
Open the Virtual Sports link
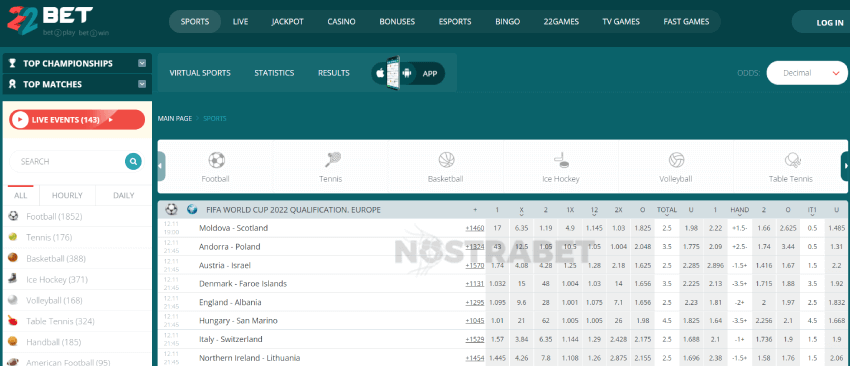200,73
